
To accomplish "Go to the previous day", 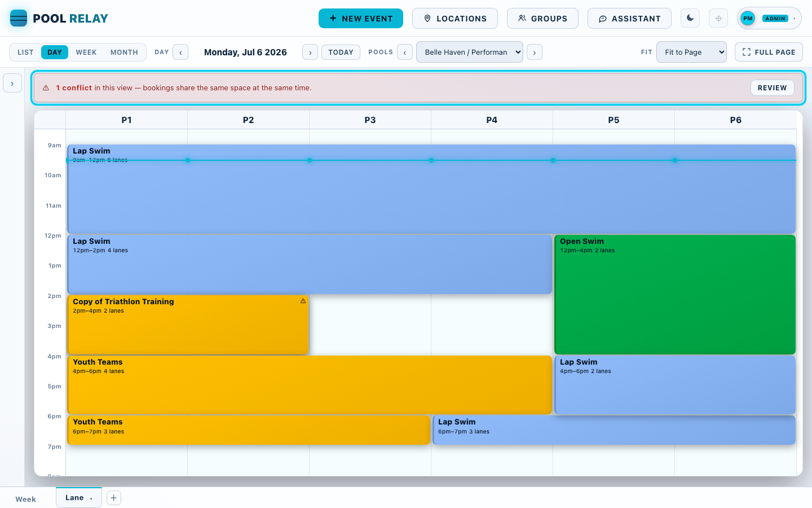I will tap(180, 52).
